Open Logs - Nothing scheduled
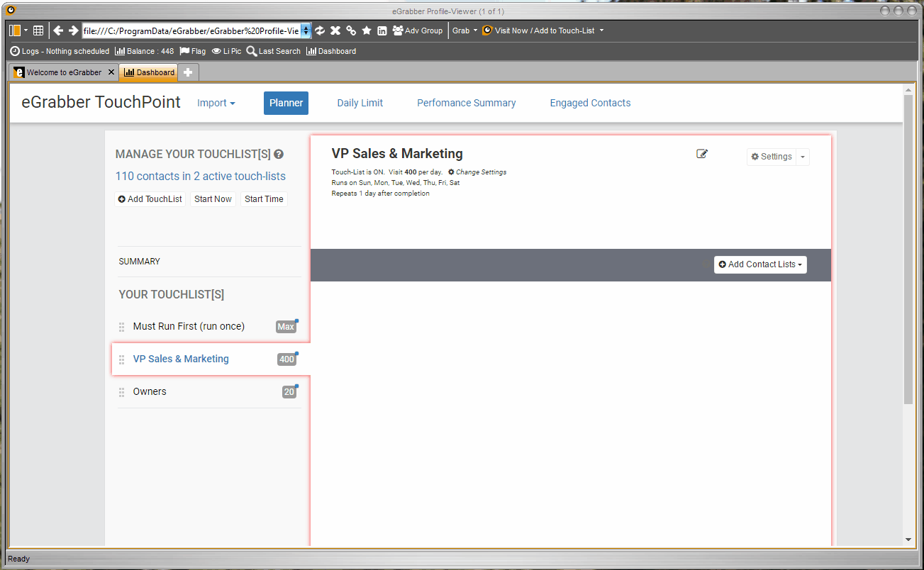 pos(60,51)
